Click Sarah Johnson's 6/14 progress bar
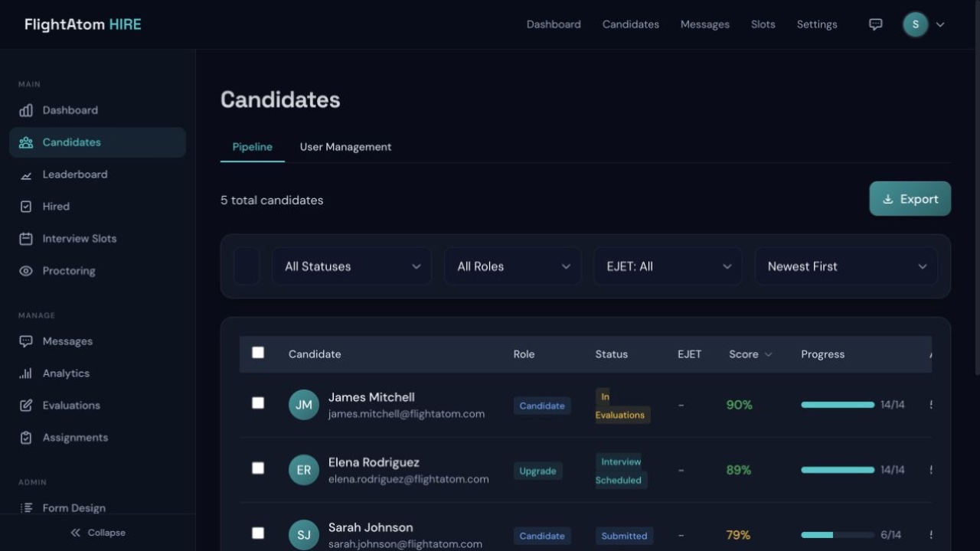 pyautogui.click(x=838, y=535)
